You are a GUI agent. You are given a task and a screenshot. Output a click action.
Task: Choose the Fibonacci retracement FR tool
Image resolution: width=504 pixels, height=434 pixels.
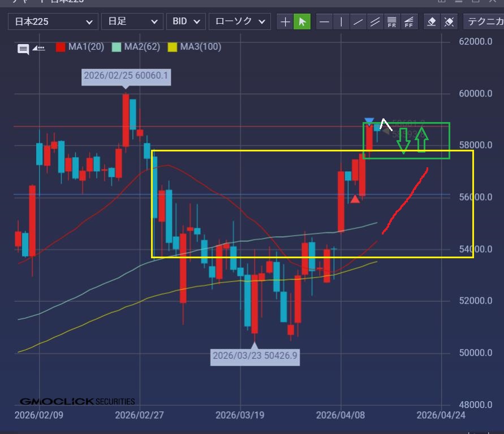coord(391,22)
